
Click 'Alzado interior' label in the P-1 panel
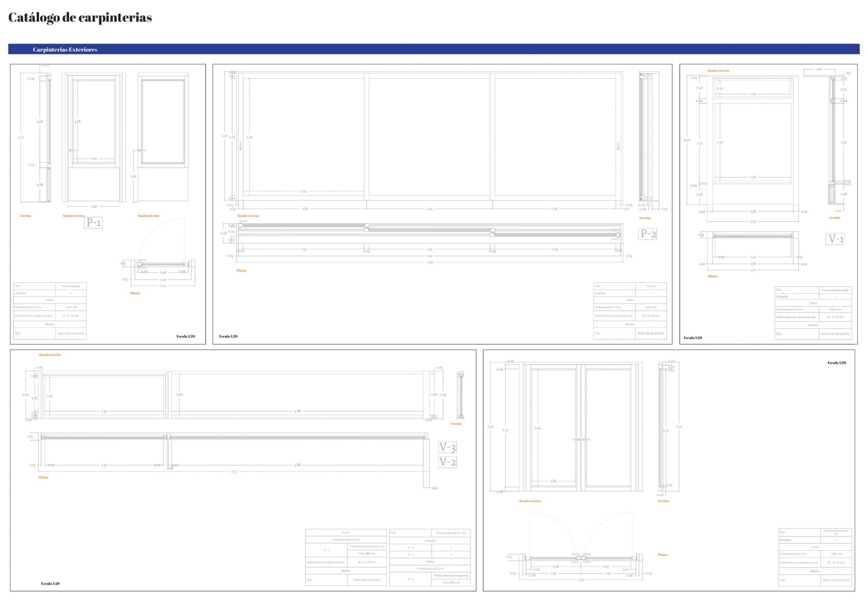pos(148,216)
